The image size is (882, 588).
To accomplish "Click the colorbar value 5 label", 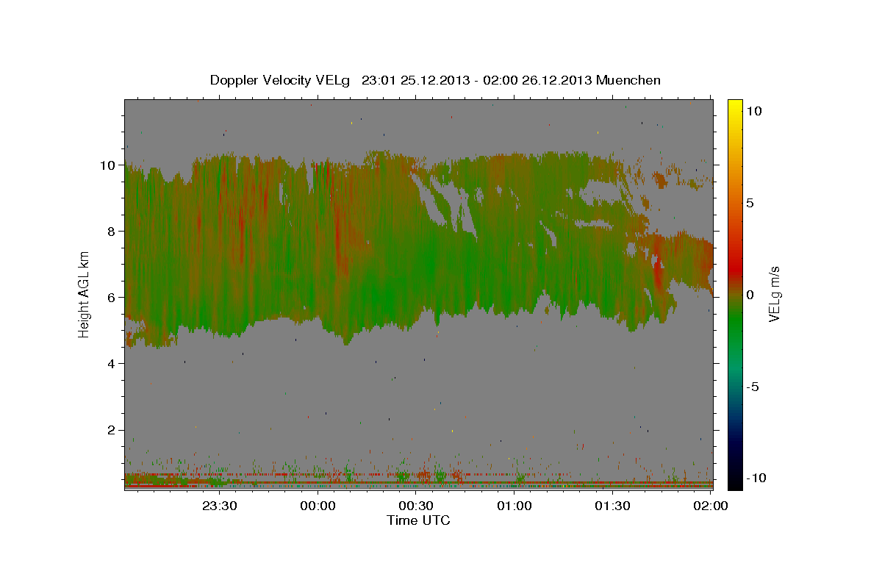I will [x=750, y=203].
